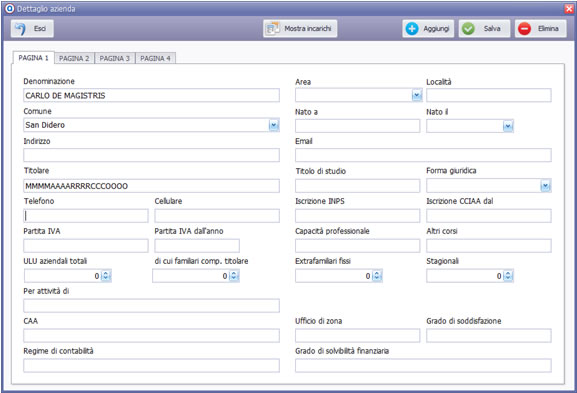Open the Comune dropdown arrow

click(274, 125)
